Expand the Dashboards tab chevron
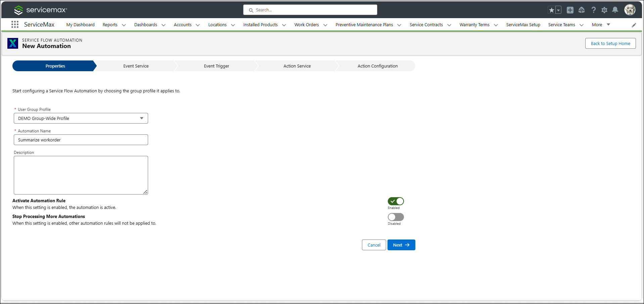Screen dimensions: 644x304 click(x=164, y=25)
